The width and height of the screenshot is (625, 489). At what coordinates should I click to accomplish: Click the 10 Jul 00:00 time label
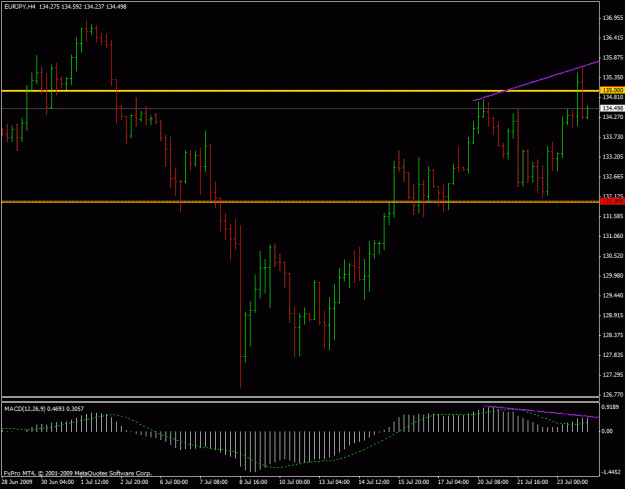click(294, 482)
